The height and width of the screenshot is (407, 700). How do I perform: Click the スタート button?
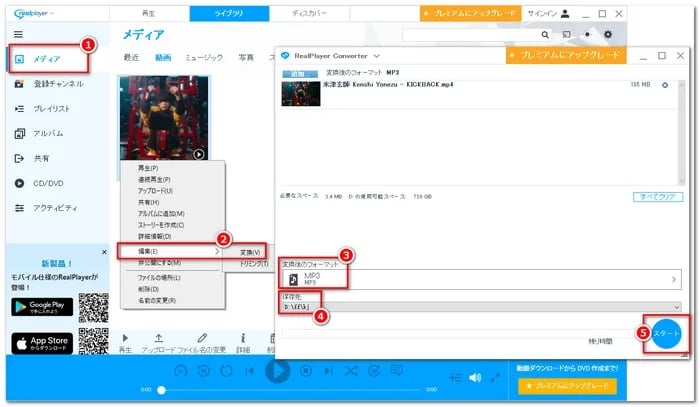(666, 333)
